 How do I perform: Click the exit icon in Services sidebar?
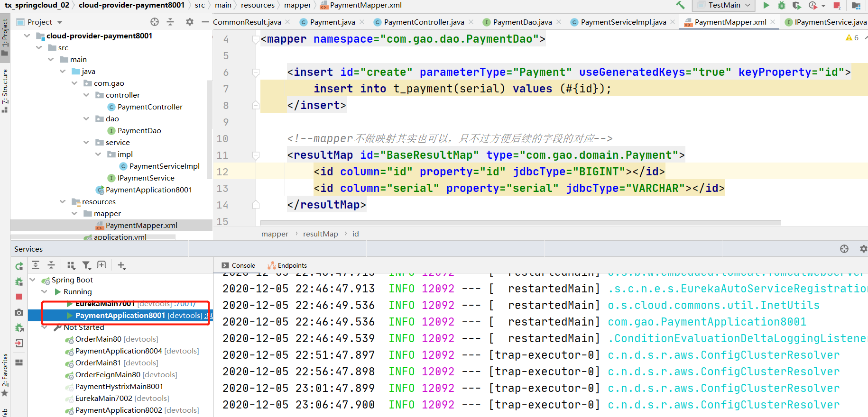tap(19, 343)
